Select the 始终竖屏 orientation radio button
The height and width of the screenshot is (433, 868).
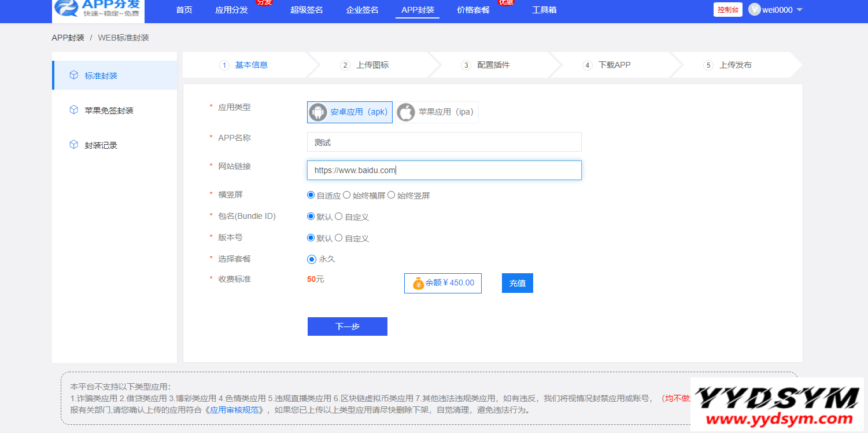391,195
